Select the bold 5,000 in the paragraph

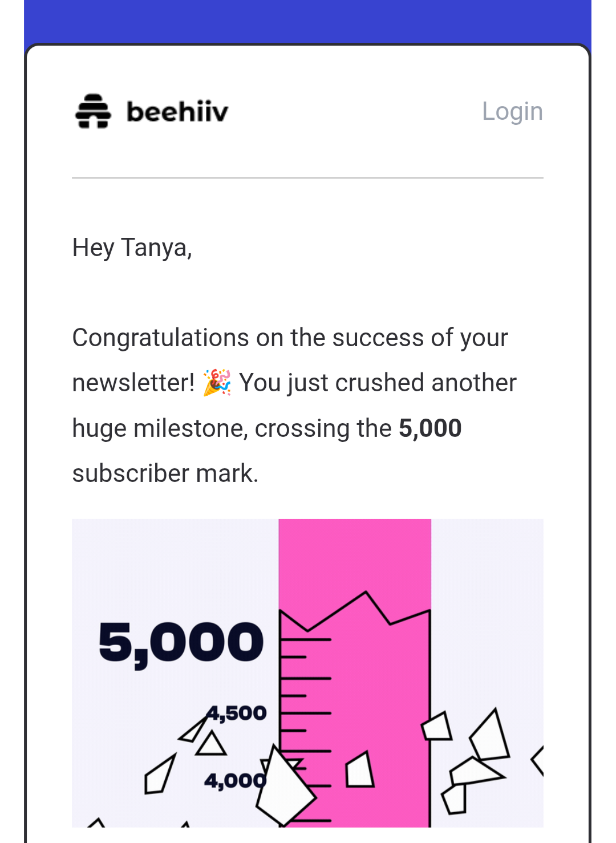[x=430, y=428]
